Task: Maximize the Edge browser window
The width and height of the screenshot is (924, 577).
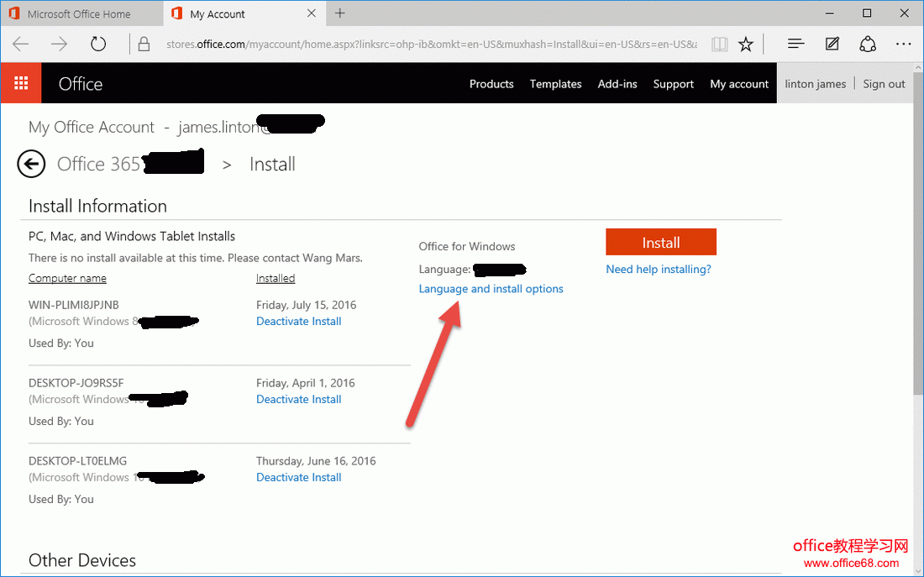Action: tap(867, 13)
